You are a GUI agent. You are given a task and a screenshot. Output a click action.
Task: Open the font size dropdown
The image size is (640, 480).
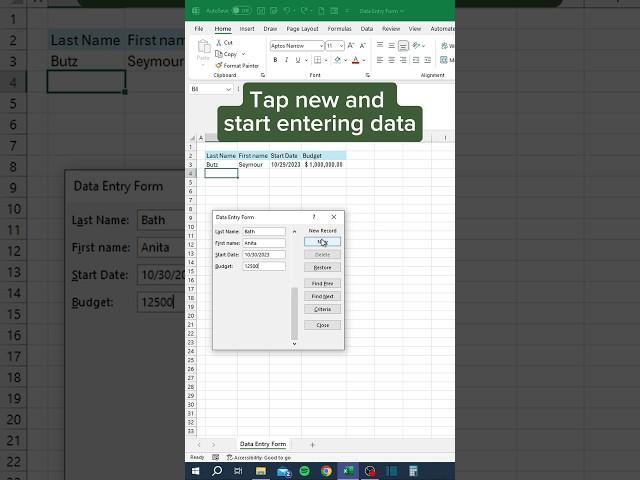point(341,46)
